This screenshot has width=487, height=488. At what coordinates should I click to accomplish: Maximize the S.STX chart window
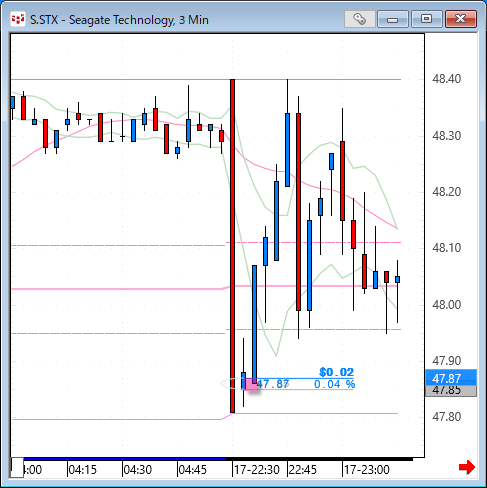[x=426, y=19]
